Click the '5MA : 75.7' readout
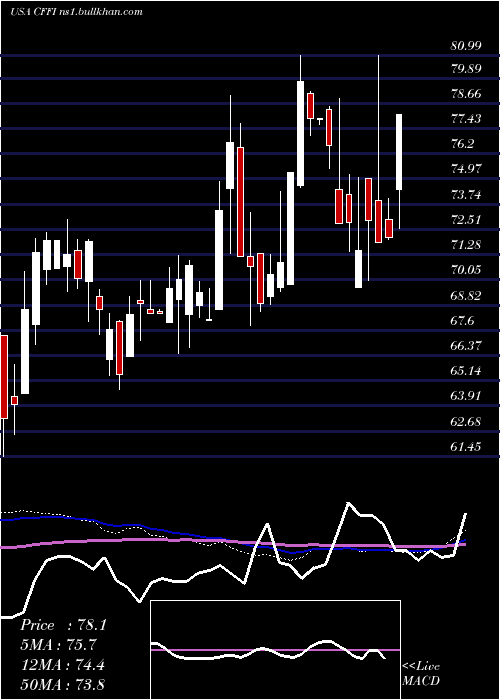Image resolution: width=500 pixels, height=700 pixels. pyautogui.click(x=58, y=645)
